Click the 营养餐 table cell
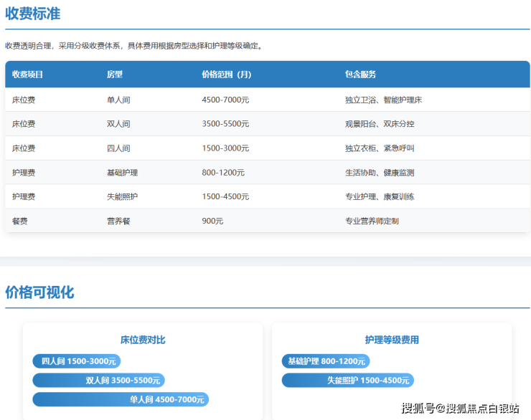This screenshot has height=420, width=531. click(x=118, y=221)
